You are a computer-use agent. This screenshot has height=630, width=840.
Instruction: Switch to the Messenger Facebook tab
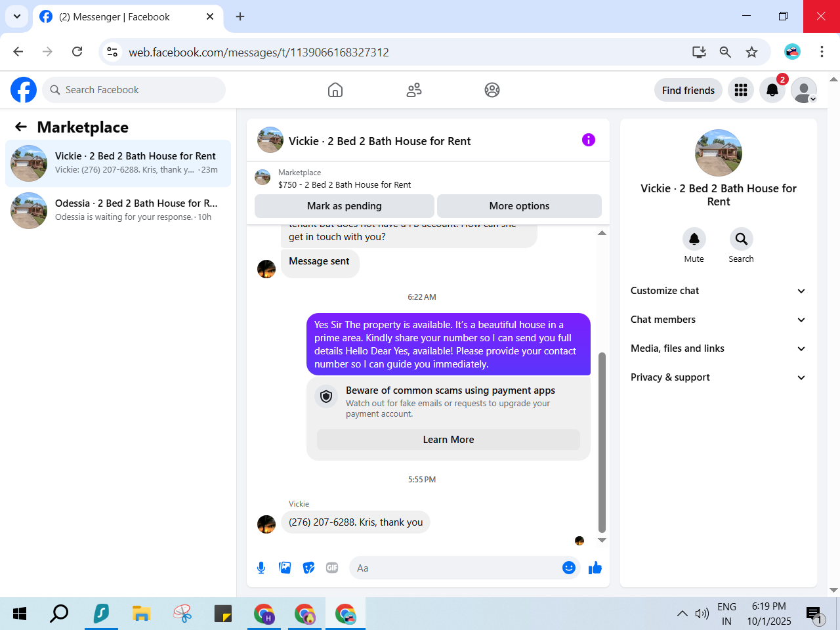127,17
